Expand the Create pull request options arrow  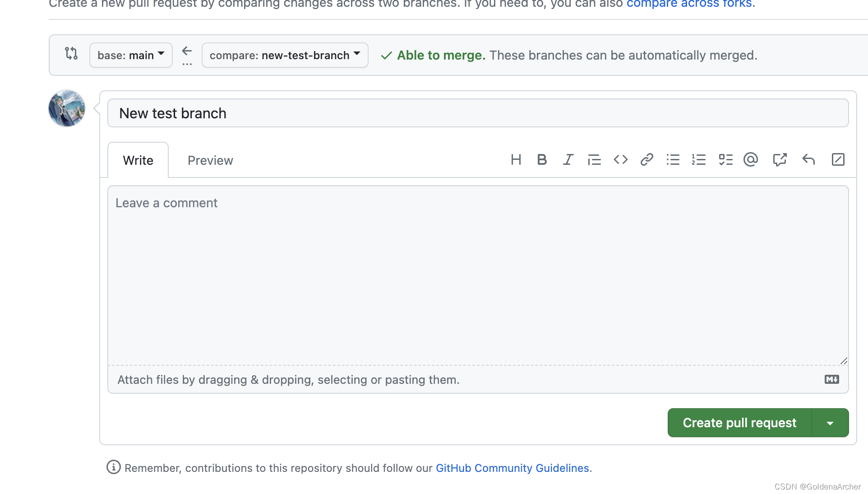(830, 423)
